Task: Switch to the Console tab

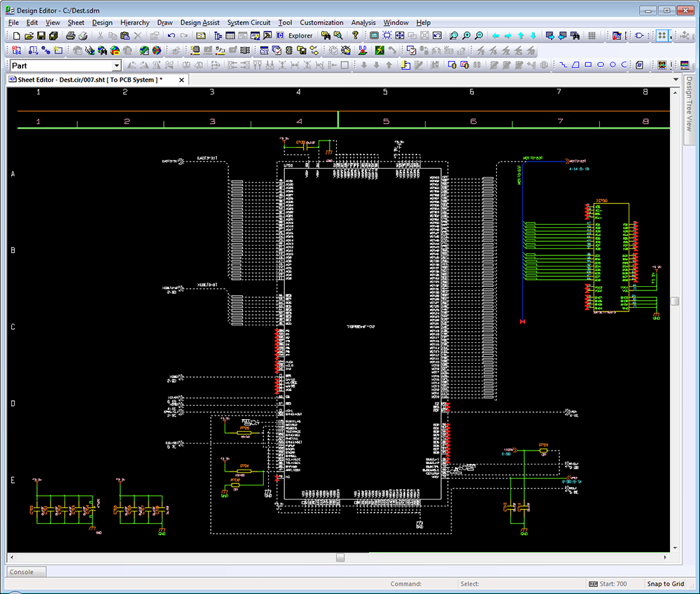Action: pos(22,572)
